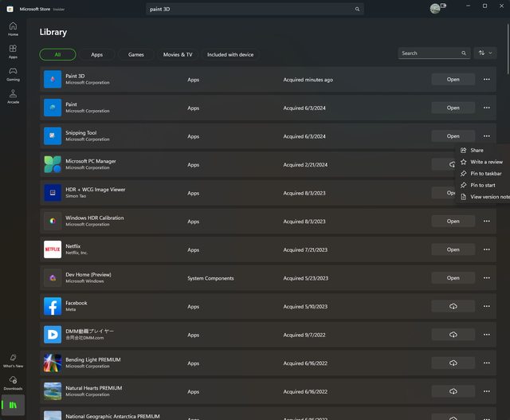
Task: Download Bending Light PREMIUM via cloud icon
Action: (x=453, y=363)
